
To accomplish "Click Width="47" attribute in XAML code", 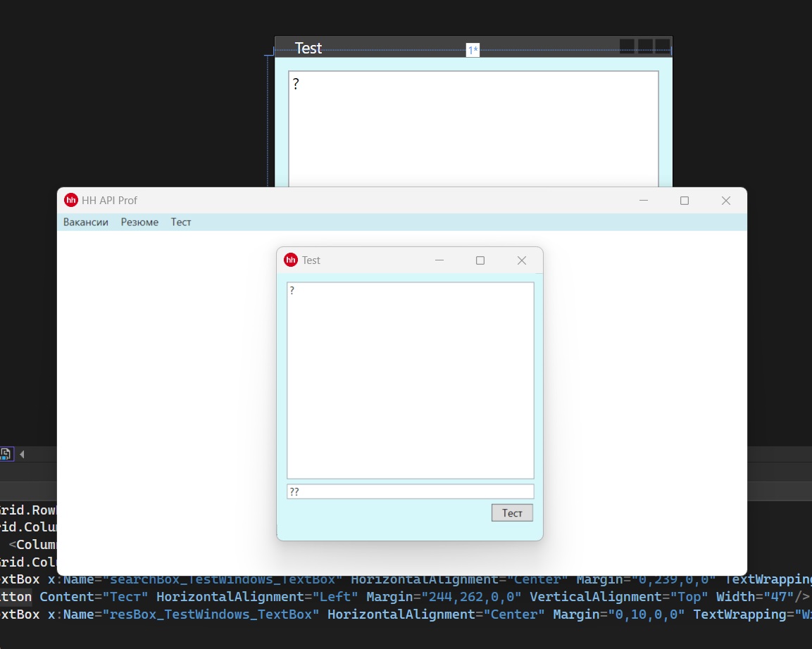I will (755, 597).
